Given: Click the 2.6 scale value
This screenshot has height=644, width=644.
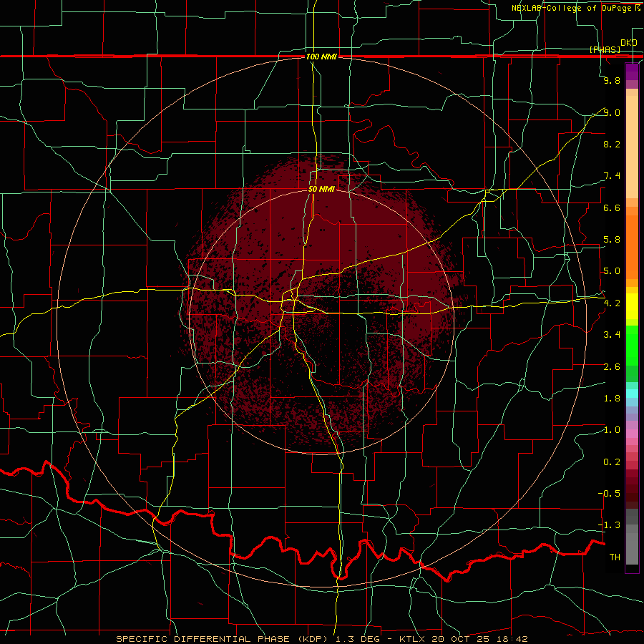Looking at the screenshot, I should (612, 366).
